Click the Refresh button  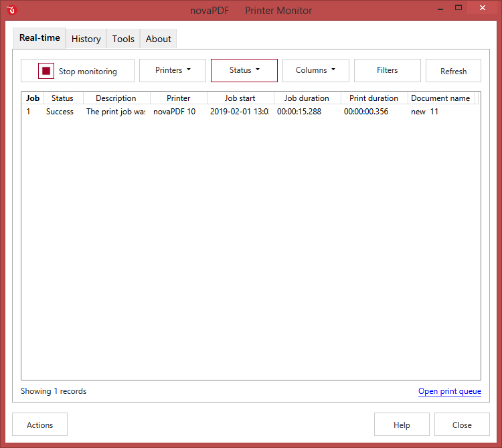click(453, 70)
